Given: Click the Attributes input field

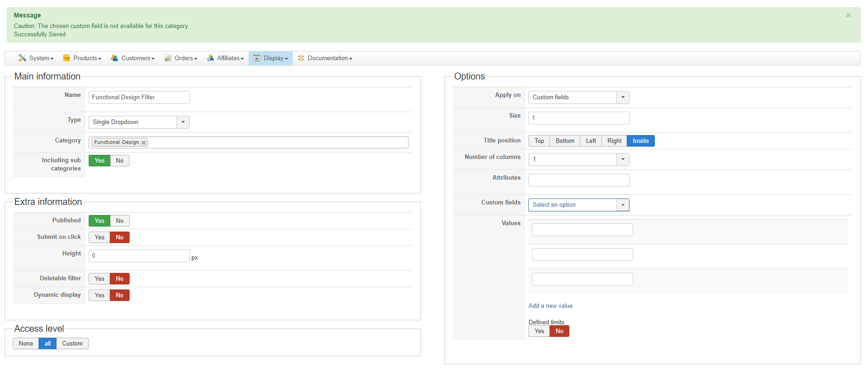Looking at the screenshot, I should pyautogui.click(x=579, y=180).
